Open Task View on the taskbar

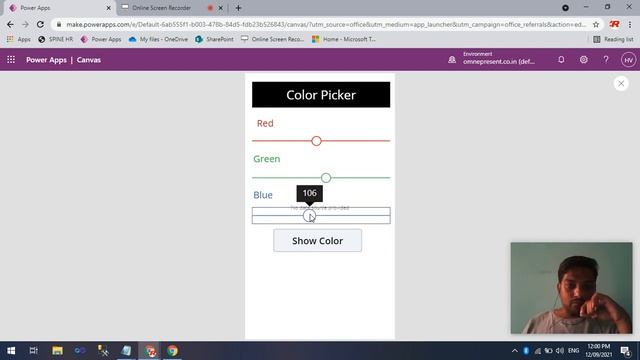33,351
